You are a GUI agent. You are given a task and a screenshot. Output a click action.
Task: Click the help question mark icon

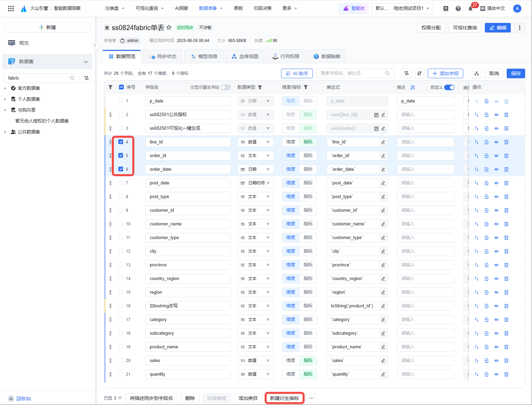pyautogui.click(x=458, y=9)
